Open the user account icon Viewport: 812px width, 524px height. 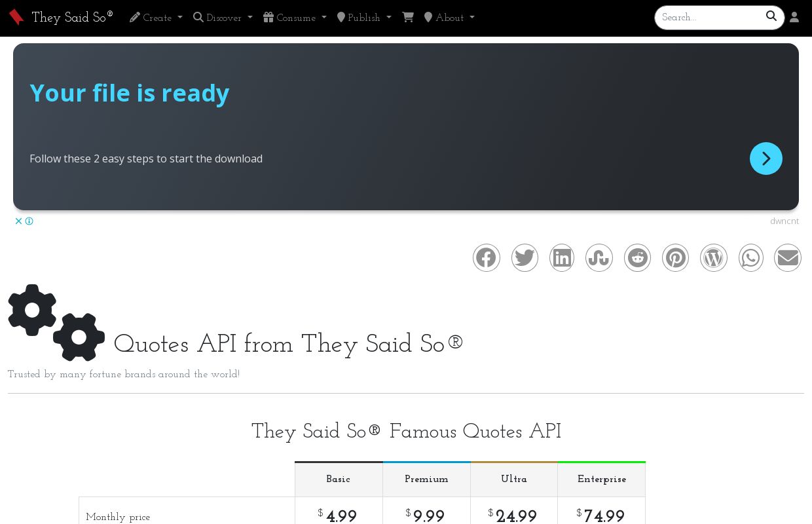click(794, 18)
